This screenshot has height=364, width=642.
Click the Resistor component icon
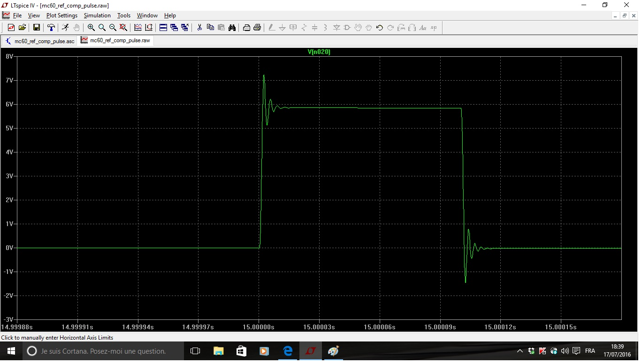pos(304,28)
